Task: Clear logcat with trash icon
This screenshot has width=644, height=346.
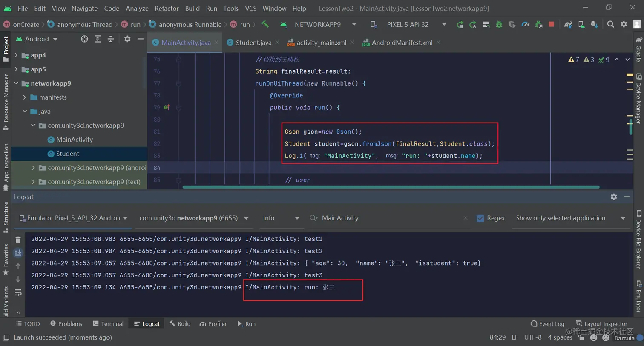Action: [18, 240]
